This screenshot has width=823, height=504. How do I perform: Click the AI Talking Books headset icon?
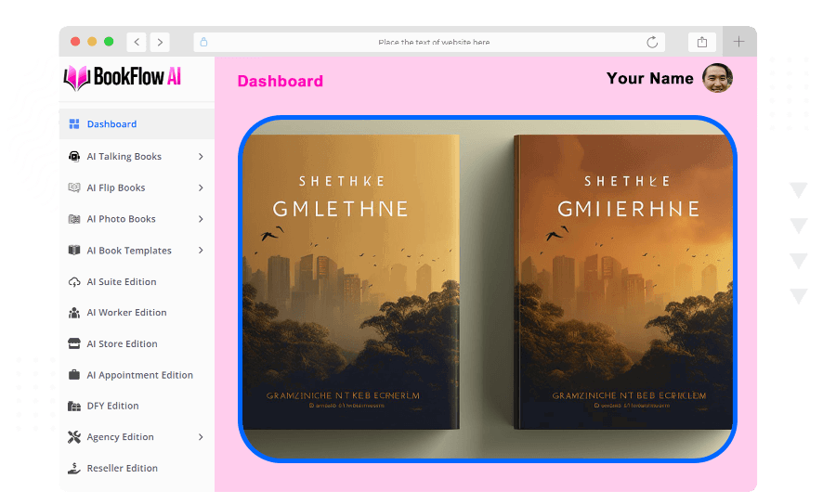tap(74, 157)
